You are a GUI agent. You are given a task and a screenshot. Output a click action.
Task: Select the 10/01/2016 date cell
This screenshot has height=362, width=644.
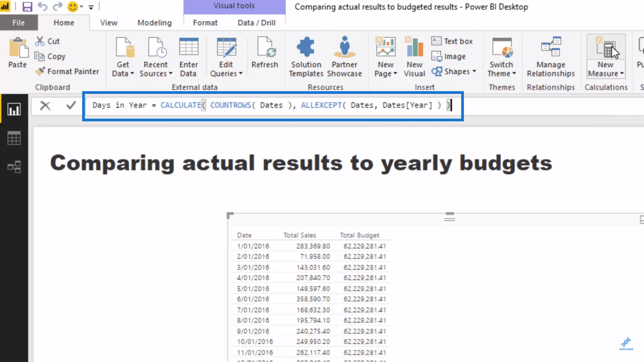click(255, 341)
